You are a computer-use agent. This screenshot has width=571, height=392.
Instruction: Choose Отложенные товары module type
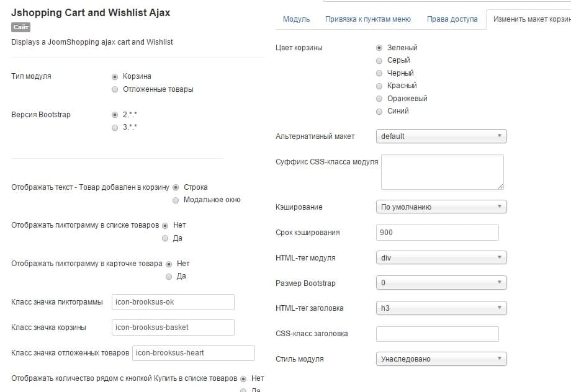(115, 89)
